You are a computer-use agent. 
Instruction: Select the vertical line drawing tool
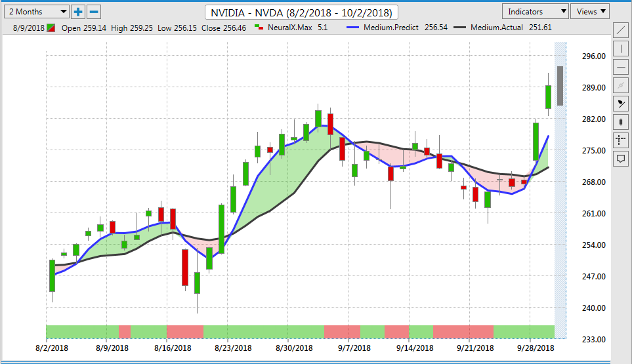[621, 49]
